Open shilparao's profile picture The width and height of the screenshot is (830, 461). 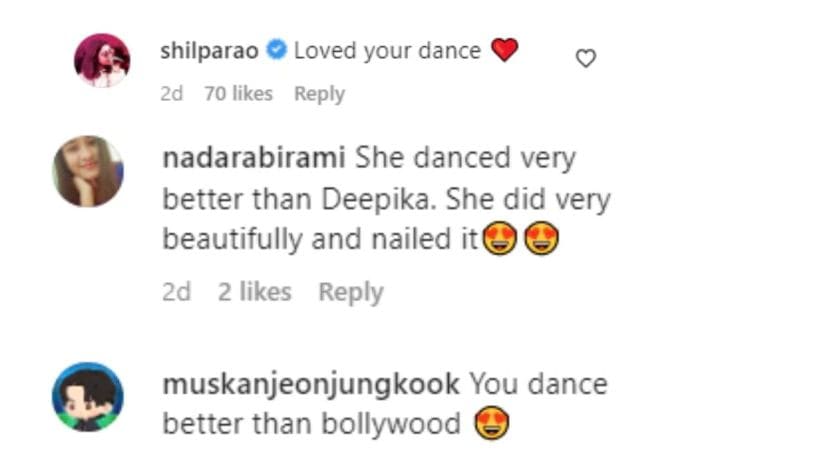102,60
